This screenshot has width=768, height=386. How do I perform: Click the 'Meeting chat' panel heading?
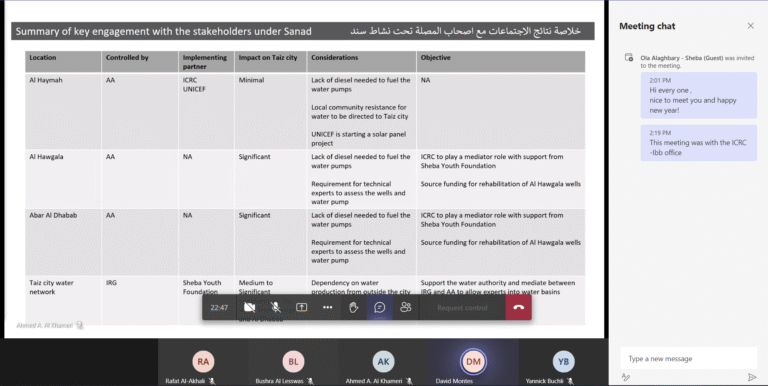point(647,26)
